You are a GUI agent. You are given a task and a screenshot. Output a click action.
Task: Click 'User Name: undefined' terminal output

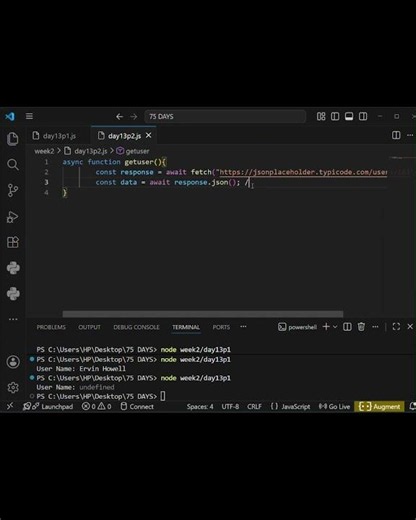coord(75,387)
